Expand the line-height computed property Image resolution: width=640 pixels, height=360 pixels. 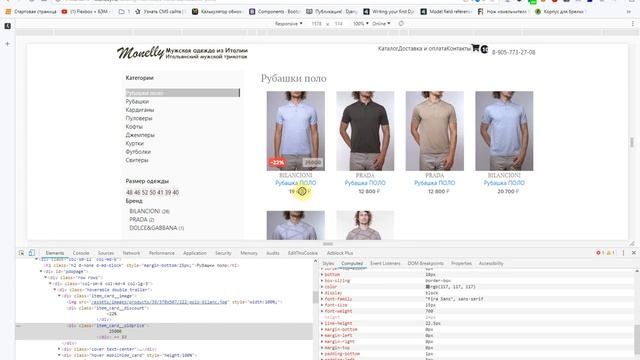coord(322,323)
